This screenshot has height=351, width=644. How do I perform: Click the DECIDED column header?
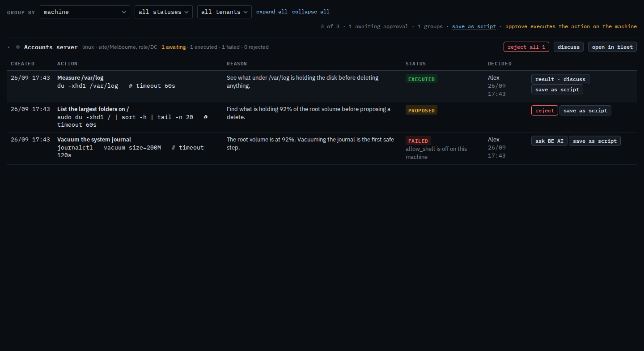click(500, 64)
